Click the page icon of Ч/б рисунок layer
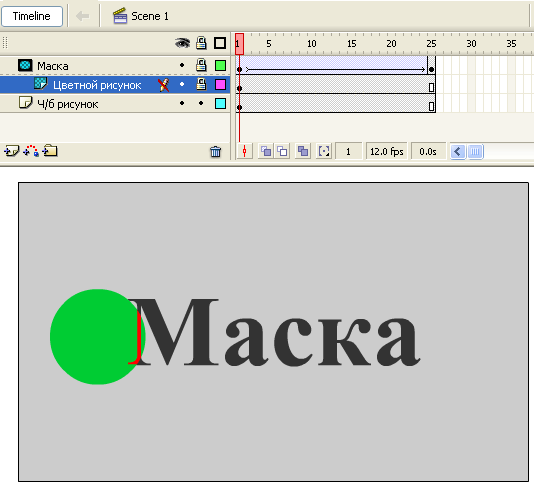This screenshot has height=490, width=534. (x=25, y=102)
